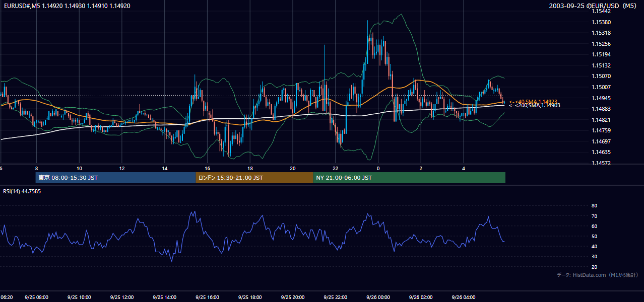Click hour marker 14 under the price chart
The width and height of the screenshot is (644, 302).
pyautogui.click(x=165, y=168)
